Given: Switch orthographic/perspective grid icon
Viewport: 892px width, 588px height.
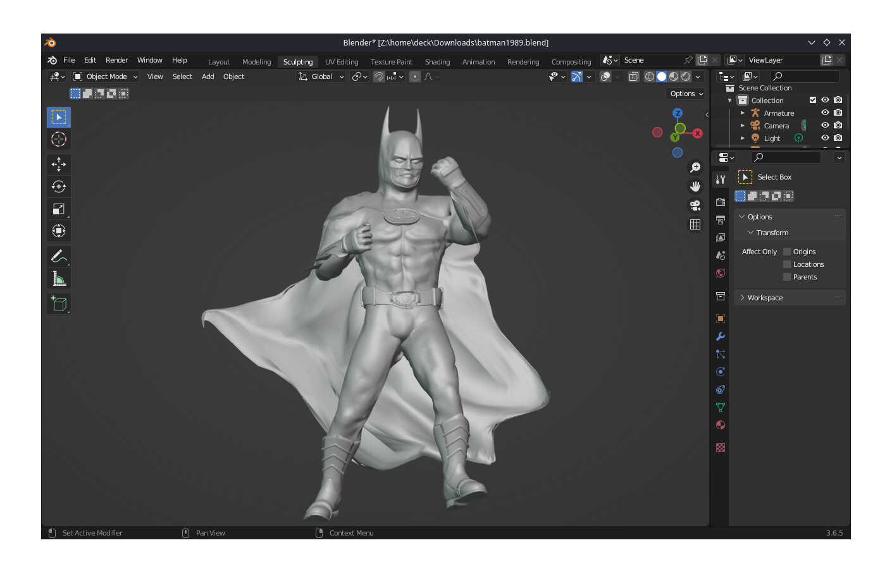Looking at the screenshot, I should pyautogui.click(x=695, y=224).
